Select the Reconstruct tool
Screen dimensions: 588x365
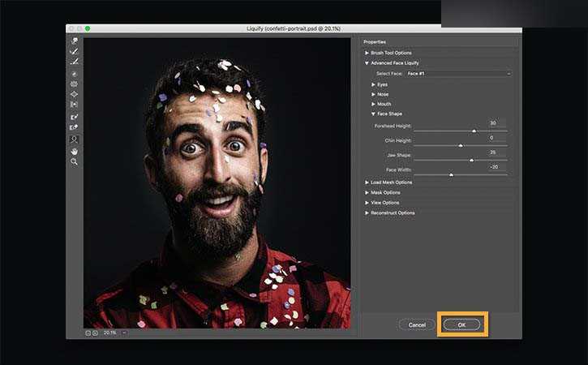[75, 51]
